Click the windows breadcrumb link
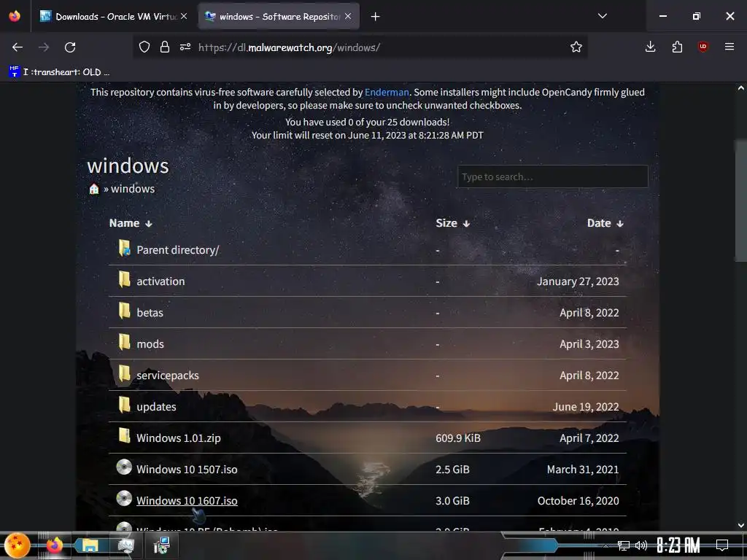This screenshot has height=560, width=747. (x=133, y=189)
